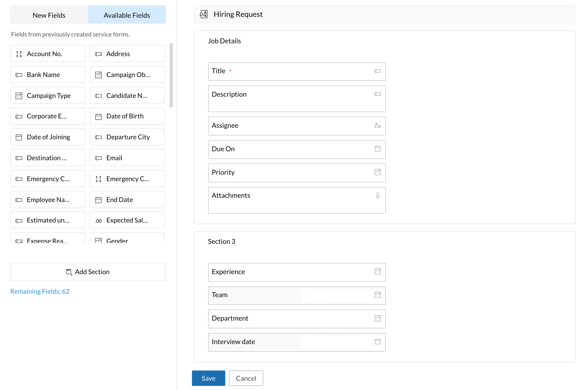Click the calendar icon in Due On field
Image resolution: width=588 pixels, height=390 pixels.
[x=377, y=149]
